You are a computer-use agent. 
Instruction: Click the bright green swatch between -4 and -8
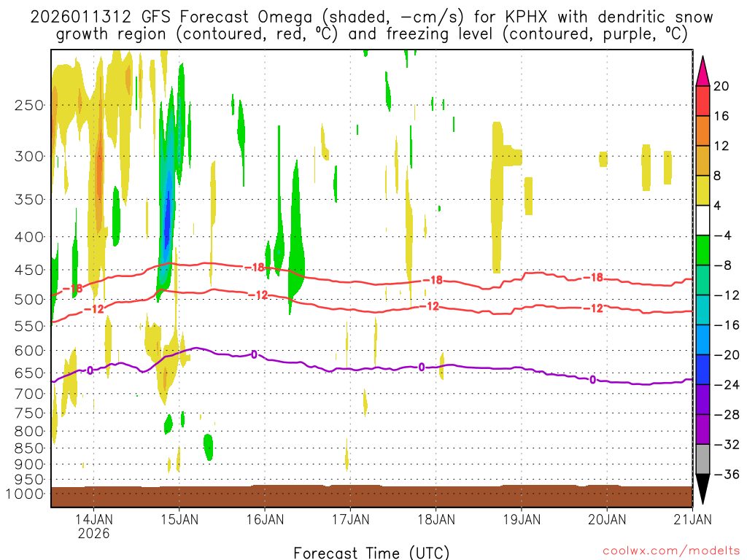pyautogui.click(x=703, y=251)
